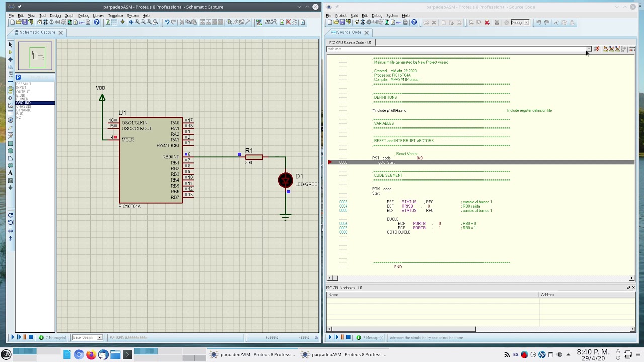The height and width of the screenshot is (362, 644).
Task: Click the Name column header in variables panel
Action: (433, 295)
